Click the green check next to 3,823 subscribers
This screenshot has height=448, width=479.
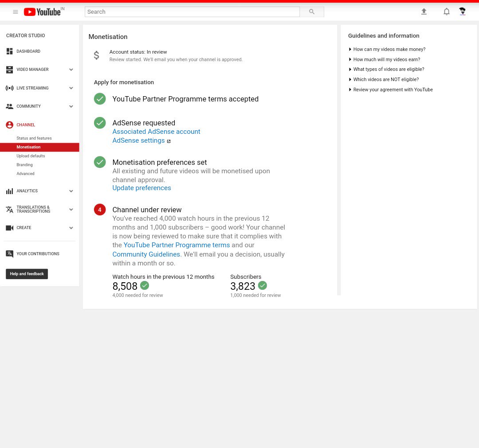coord(263,286)
